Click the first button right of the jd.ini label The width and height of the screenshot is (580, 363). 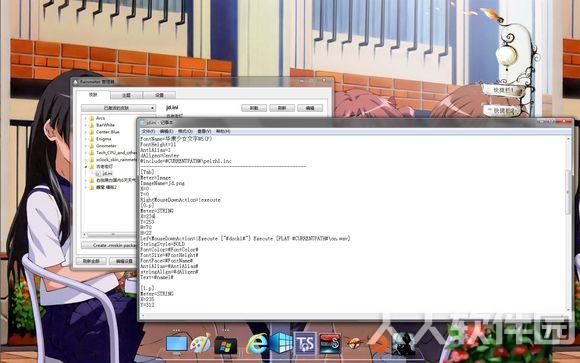point(254,108)
